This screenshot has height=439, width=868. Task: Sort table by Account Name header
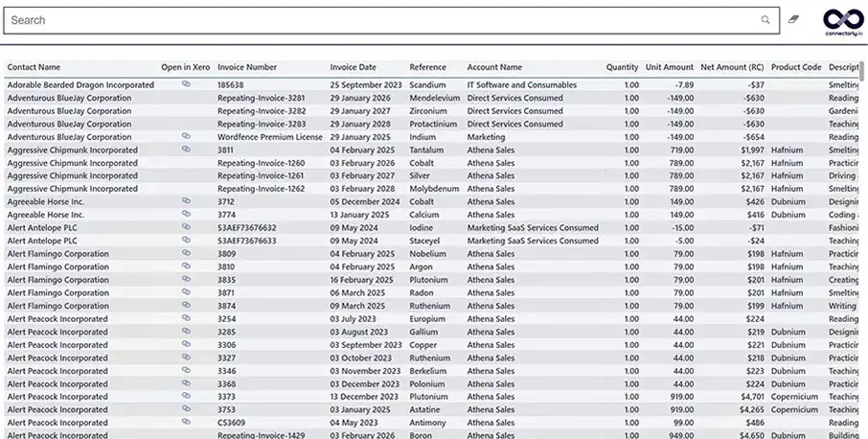pos(494,68)
